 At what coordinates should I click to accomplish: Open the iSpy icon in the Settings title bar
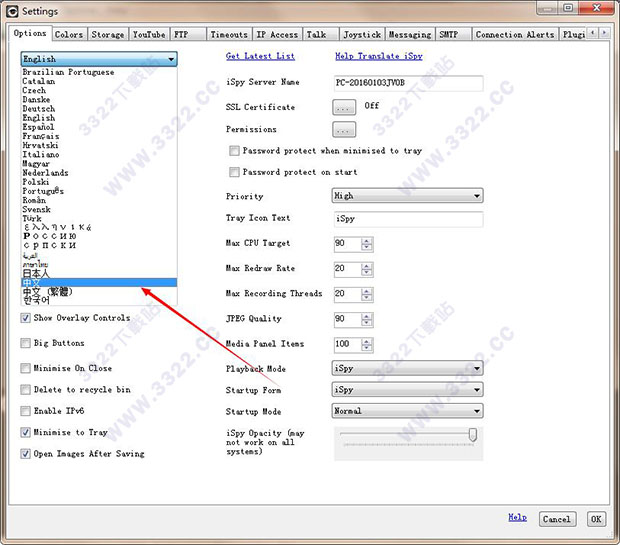(12, 11)
